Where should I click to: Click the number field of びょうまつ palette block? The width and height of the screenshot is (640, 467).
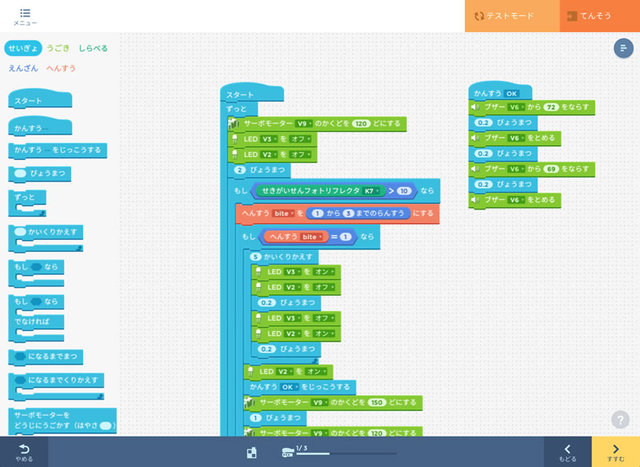coord(20,173)
